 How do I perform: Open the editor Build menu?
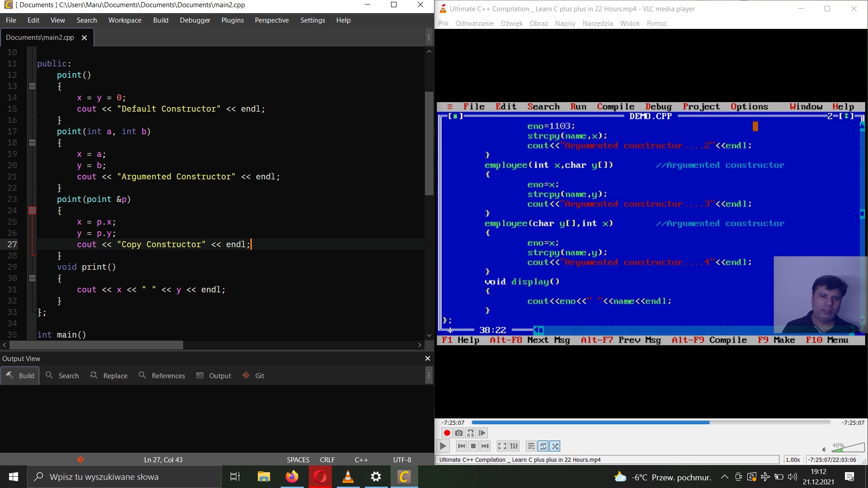pyautogui.click(x=160, y=20)
